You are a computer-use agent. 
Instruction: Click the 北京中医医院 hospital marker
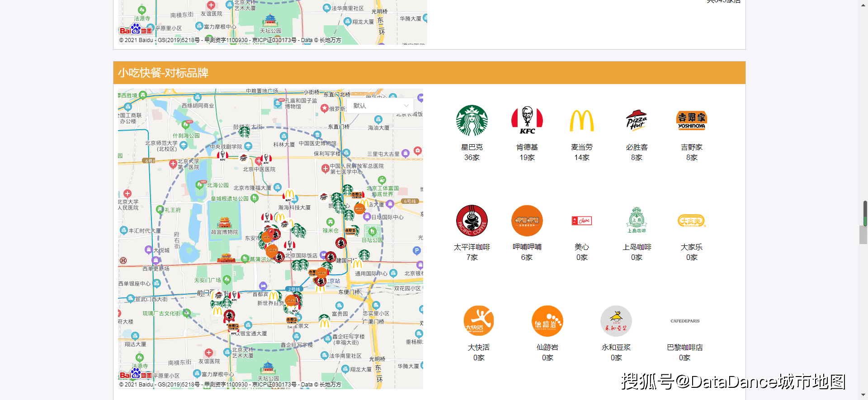(x=259, y=160)
